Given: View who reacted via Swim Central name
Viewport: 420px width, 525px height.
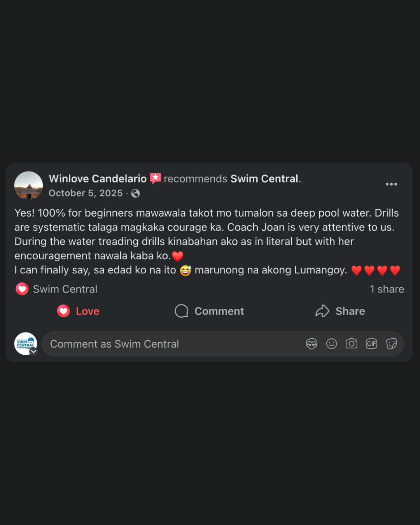Looking at the screenshot, I should point(65,289).
